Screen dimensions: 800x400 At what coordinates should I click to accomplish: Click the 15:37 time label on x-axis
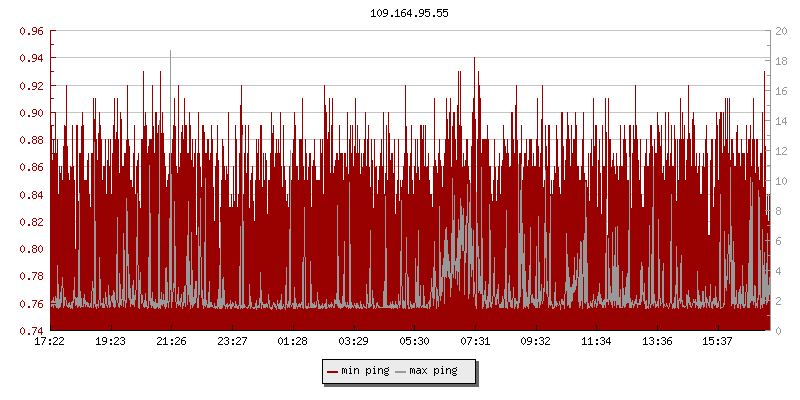coord(718,341)
